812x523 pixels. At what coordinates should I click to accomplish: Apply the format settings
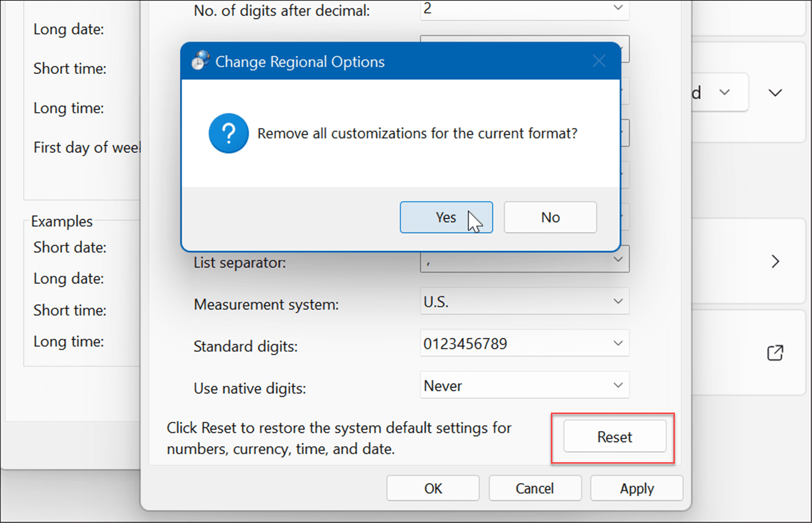tap(636, 488)
